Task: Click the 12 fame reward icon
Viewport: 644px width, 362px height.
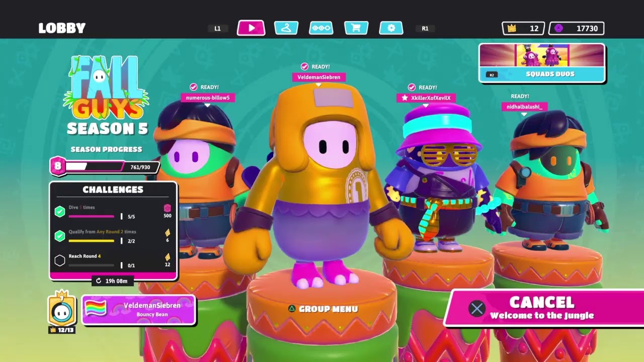Action: point(168,257)
